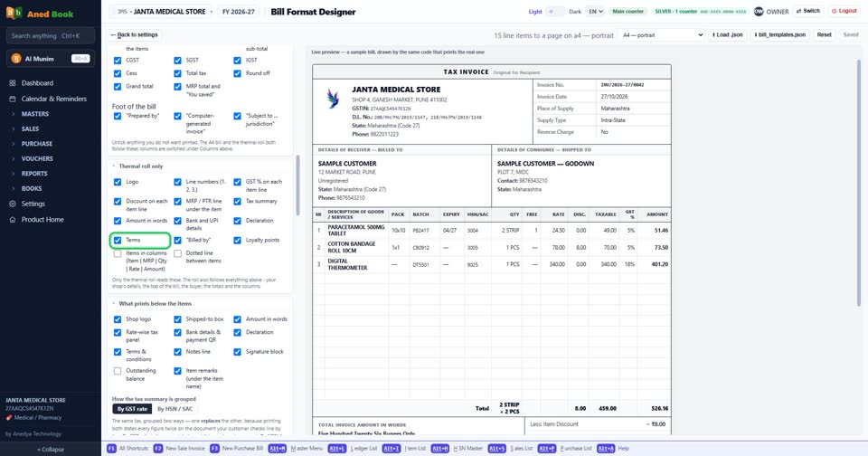This screenshot has width=868, height=456.
Task: Click the OWNER avatar icon in the header
Action: [x=759, y=11]
